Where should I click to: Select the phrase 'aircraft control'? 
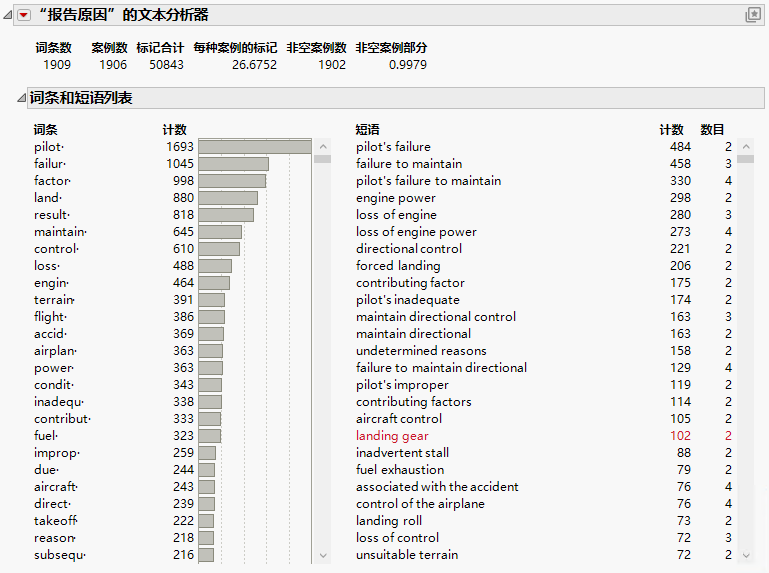coord(399,419)
